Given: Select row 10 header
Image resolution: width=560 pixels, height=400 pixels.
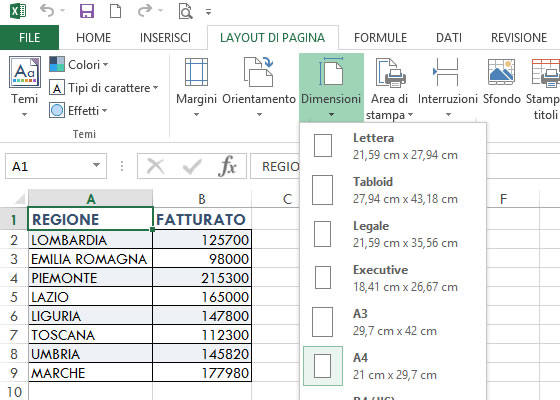Looking at the screenshot, I should point(14,392).
